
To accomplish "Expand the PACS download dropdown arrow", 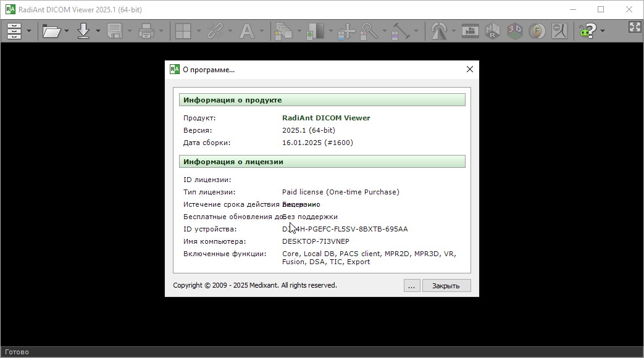I will coord(98,31).
